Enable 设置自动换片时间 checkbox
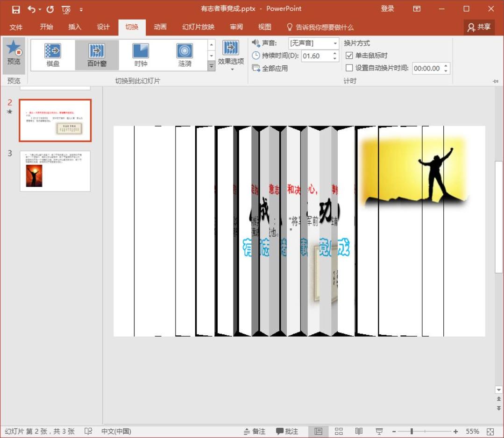This screenshot has width=504, height=438. [349, 68]
